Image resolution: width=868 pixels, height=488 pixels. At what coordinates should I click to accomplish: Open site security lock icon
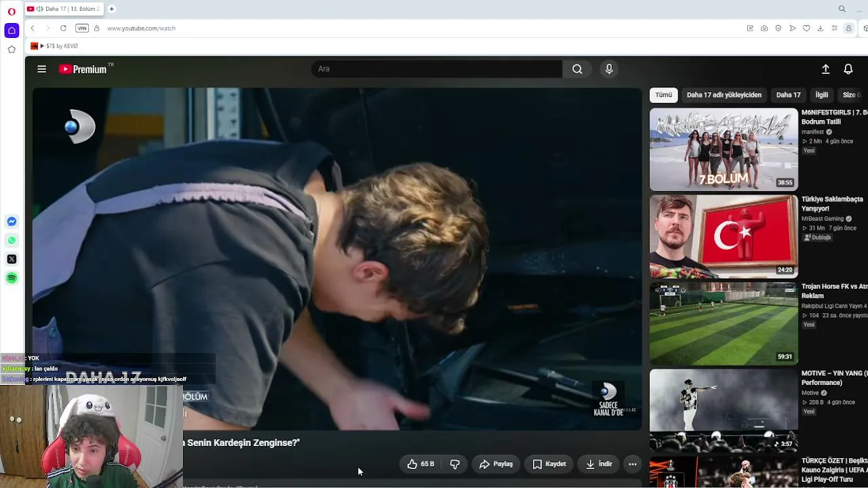coord(96,28)
